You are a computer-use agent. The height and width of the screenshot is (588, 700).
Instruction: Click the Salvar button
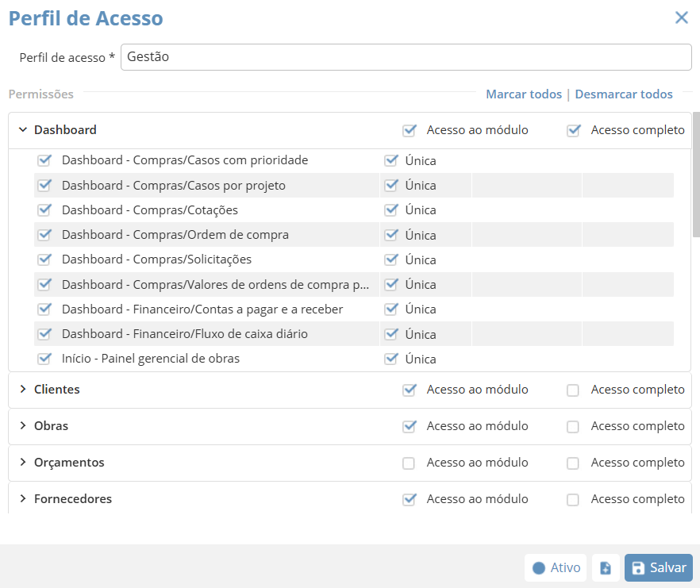(658, 568)
